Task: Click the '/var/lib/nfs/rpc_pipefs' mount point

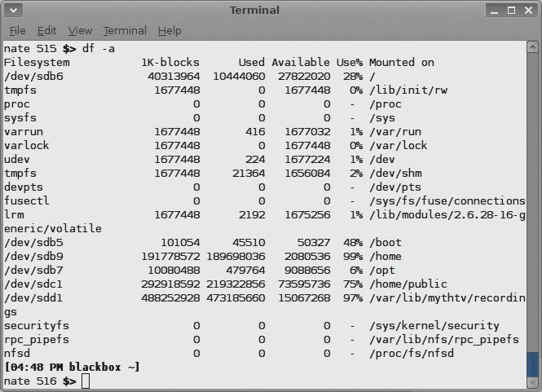Action: 444,340
